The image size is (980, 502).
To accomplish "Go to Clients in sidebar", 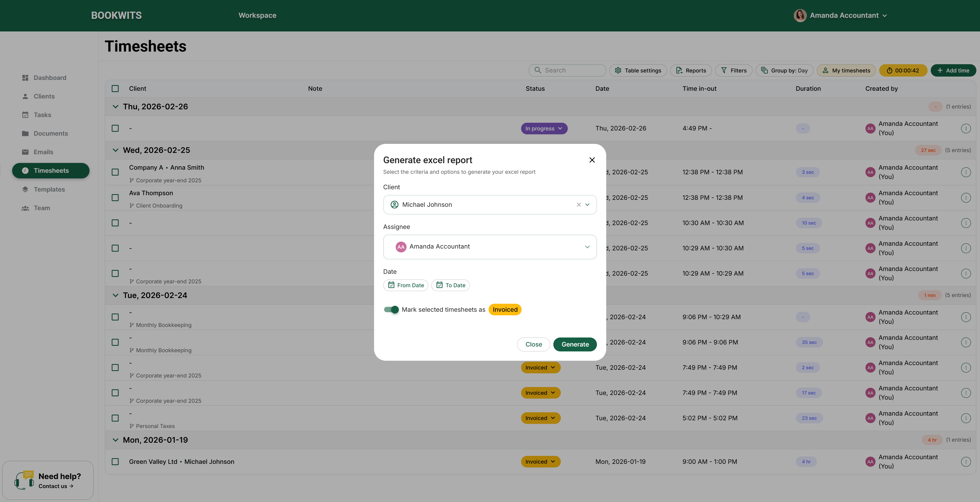I will (x=44, y=96).
